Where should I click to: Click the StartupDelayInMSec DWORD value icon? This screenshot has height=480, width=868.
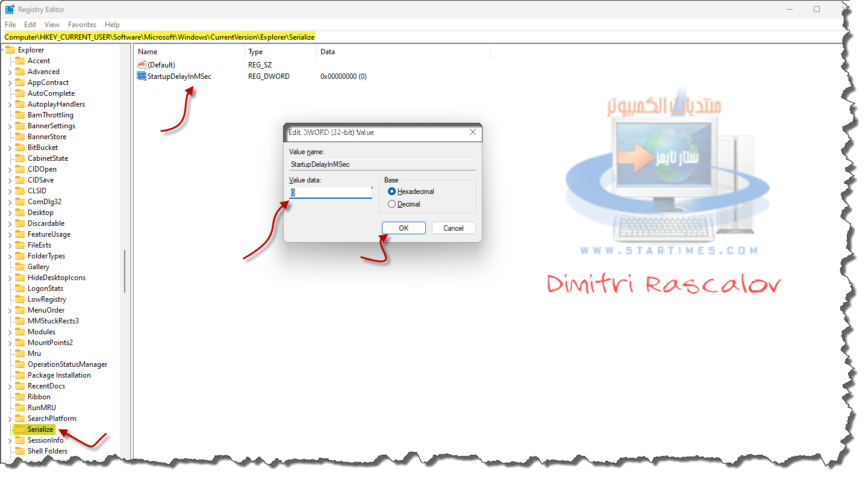tap(142, 76)
